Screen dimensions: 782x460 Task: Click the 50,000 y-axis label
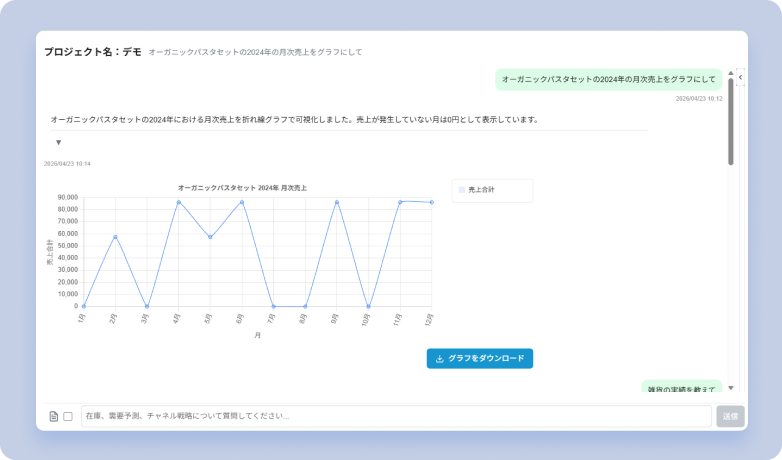pyautogui.click(x=68, y=246)
